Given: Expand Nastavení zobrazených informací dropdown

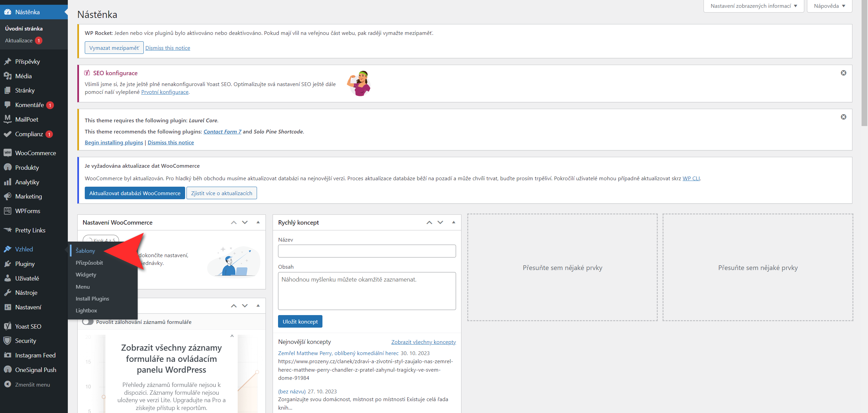Looking at the screenshot, I should [x=753, y=6].
